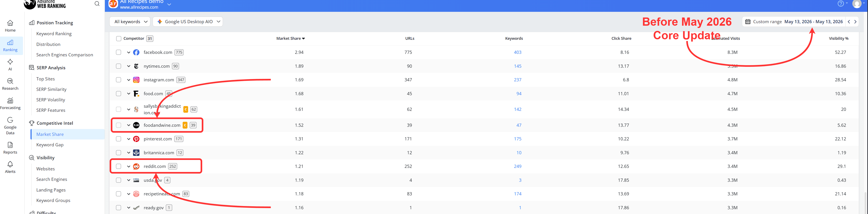
Task: Click the help question mark icon
Action: [841, 3]
